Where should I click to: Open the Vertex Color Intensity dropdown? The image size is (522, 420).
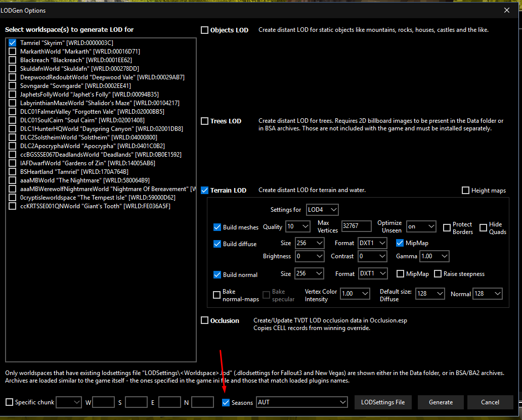pos(355,294)
